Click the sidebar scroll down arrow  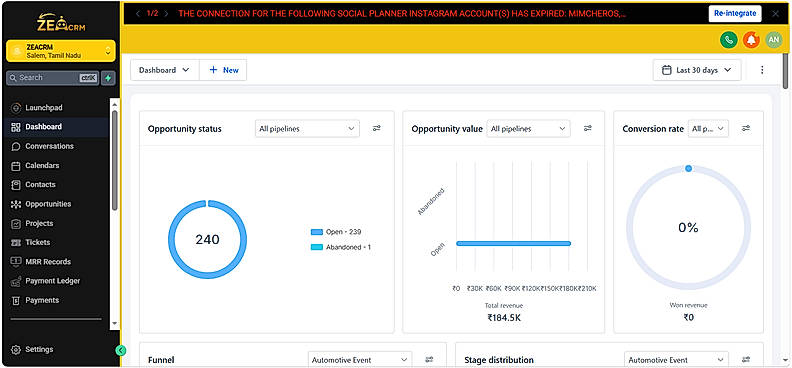(x=115, y=323)
